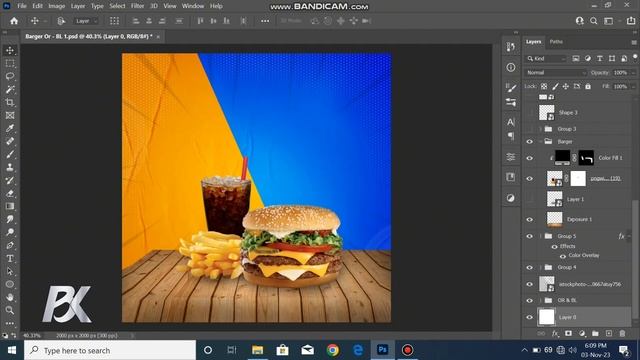The height and width of the screenshot is (360, 640).
Task: Select the Zoom tool
Action: 10,310
